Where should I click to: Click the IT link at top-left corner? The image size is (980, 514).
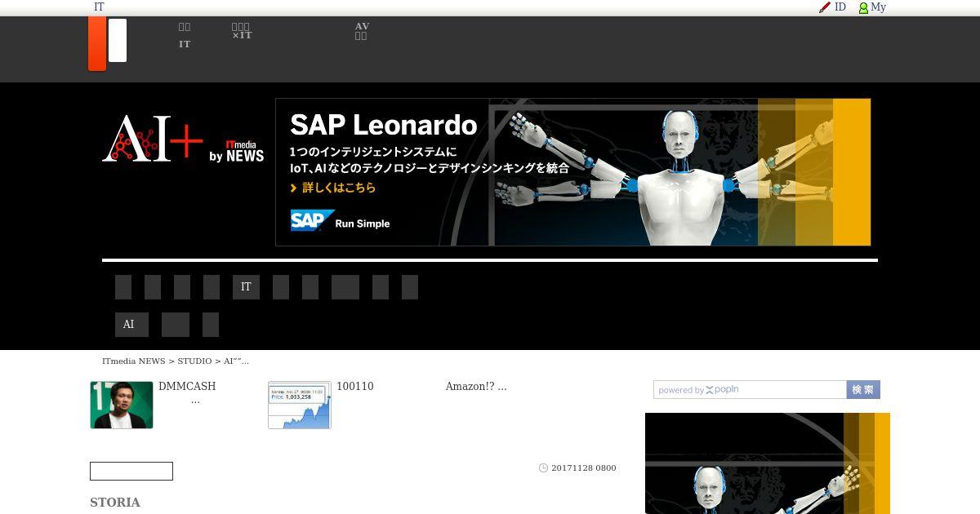(x=99, y=7)
